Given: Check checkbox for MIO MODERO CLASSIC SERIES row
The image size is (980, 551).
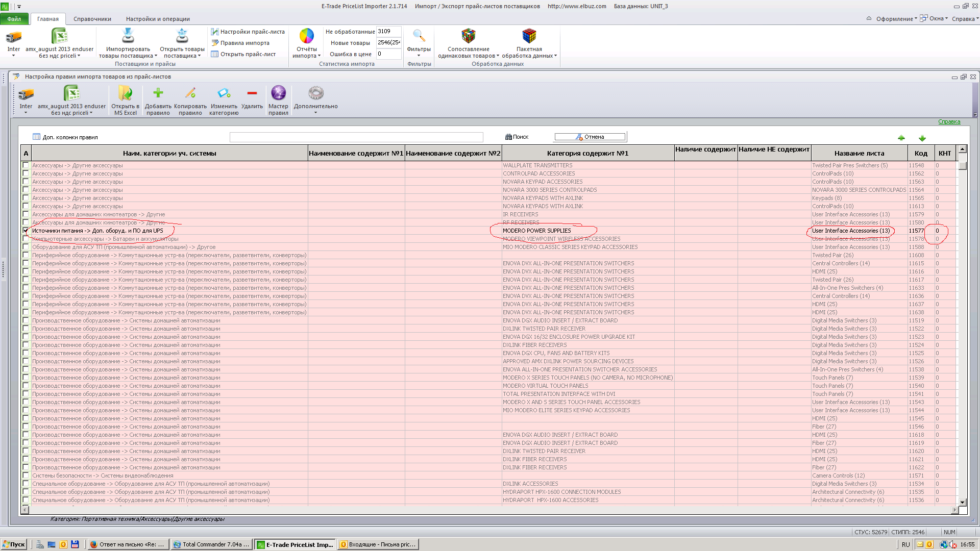Looking at the screenshot, I should (26, 247).
